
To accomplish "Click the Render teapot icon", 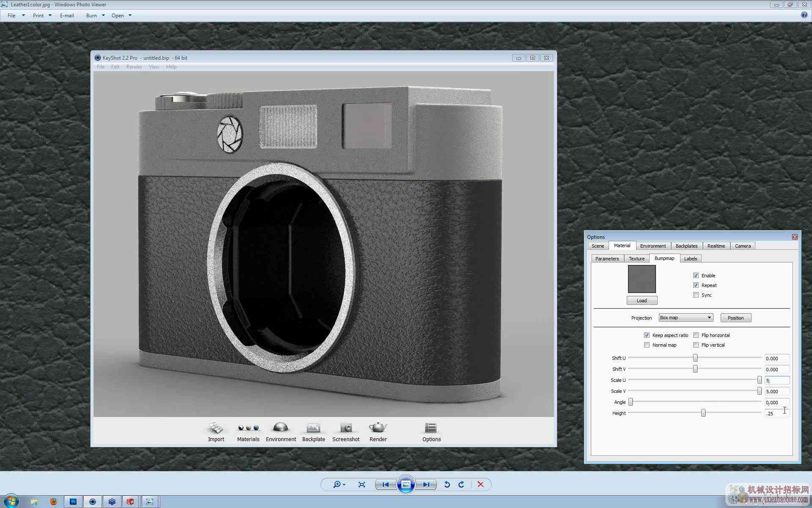I will 378,427.
